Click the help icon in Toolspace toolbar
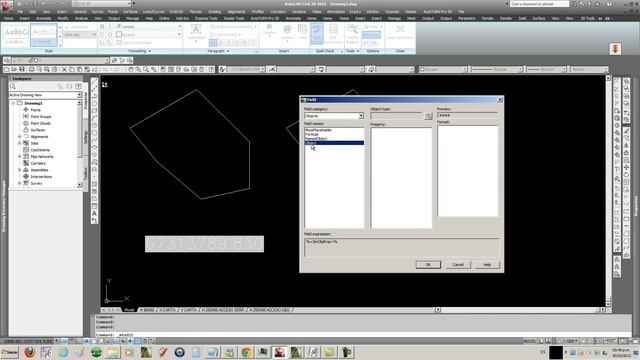This screenshot has width=640, height=360. (78, 86)
